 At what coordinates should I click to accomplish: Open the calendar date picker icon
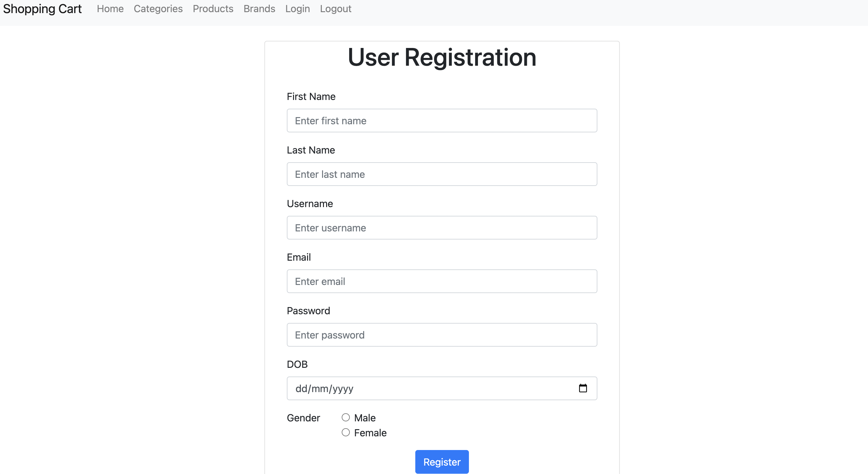[583, 388]
